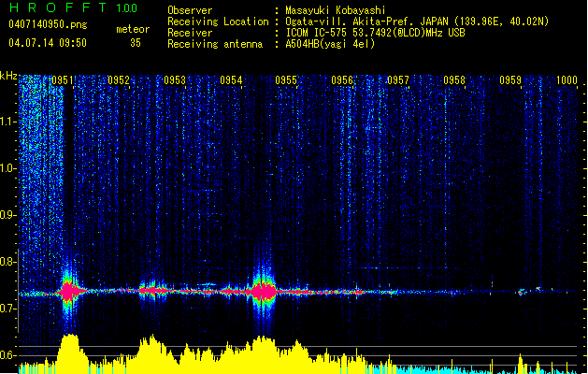
Task: Click the 0958 time marker
Action: tap(454, 80)
